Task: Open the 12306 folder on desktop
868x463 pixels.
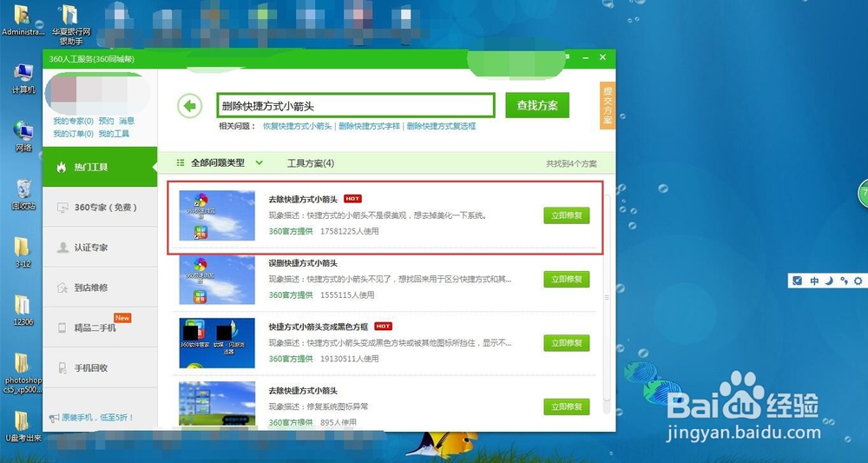Action: point(23,310)
